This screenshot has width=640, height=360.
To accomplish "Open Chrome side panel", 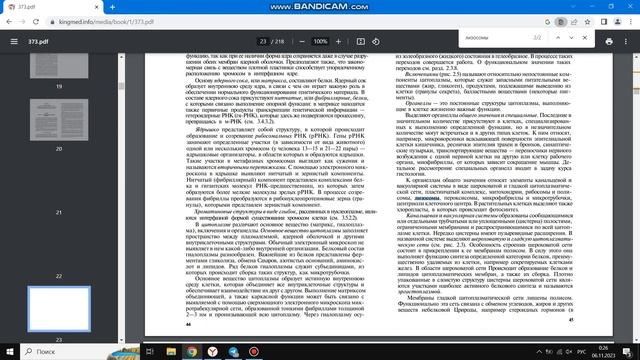I will [x=604, y=22].
